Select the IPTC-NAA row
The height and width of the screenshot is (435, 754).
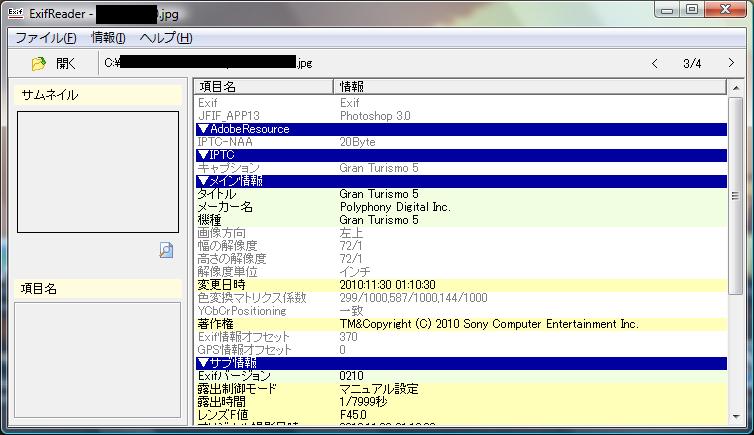[462, 142]
